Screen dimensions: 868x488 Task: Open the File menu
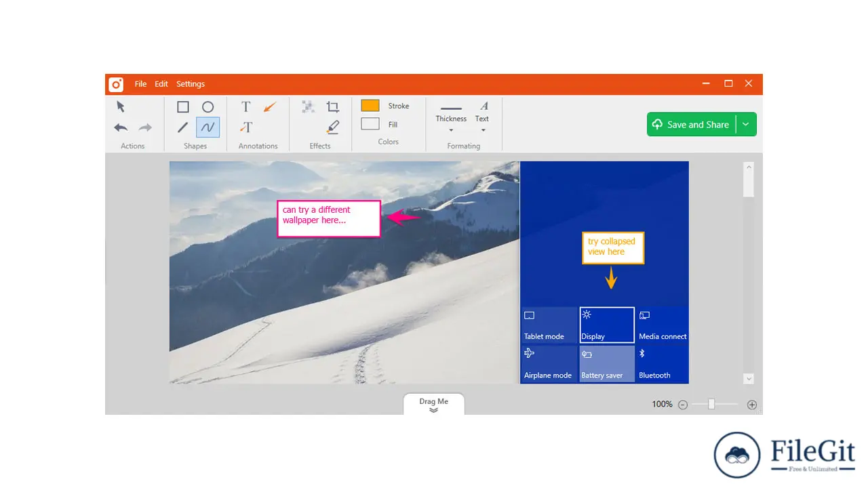(140, 84)
